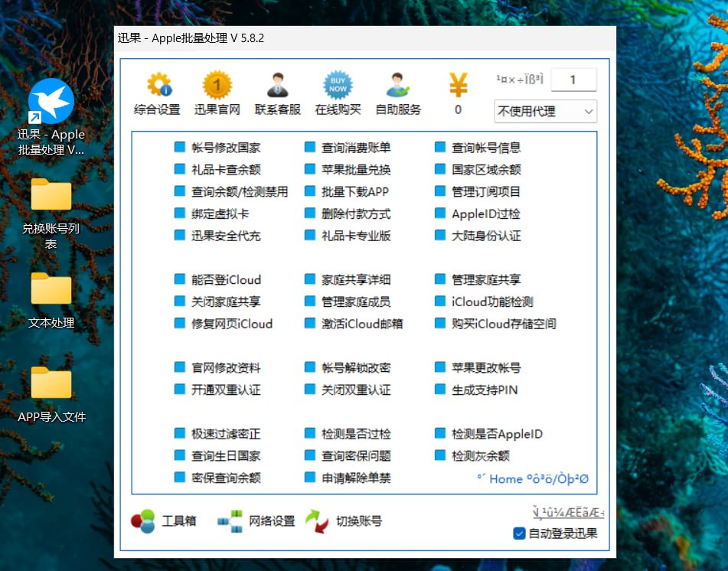Viewport: 728px width, 571px height.
Task: Click blue square next to 苹果批量兑换
Action: pyautogui.click(x=310, y=169)
